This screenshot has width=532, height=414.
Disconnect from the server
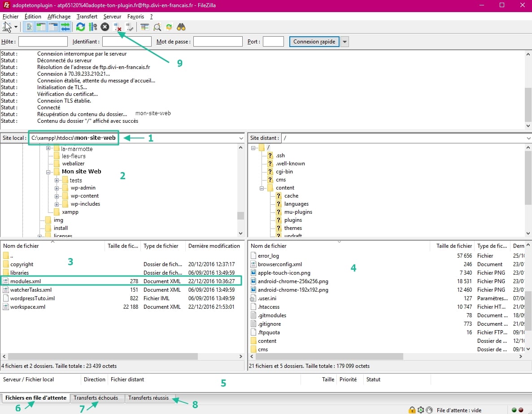[118, 27]
